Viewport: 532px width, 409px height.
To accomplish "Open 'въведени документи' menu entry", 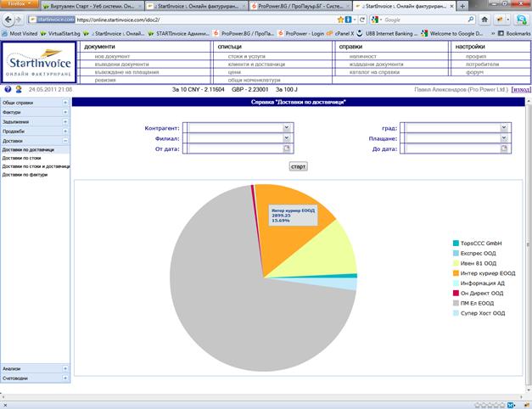I will 122,64.
